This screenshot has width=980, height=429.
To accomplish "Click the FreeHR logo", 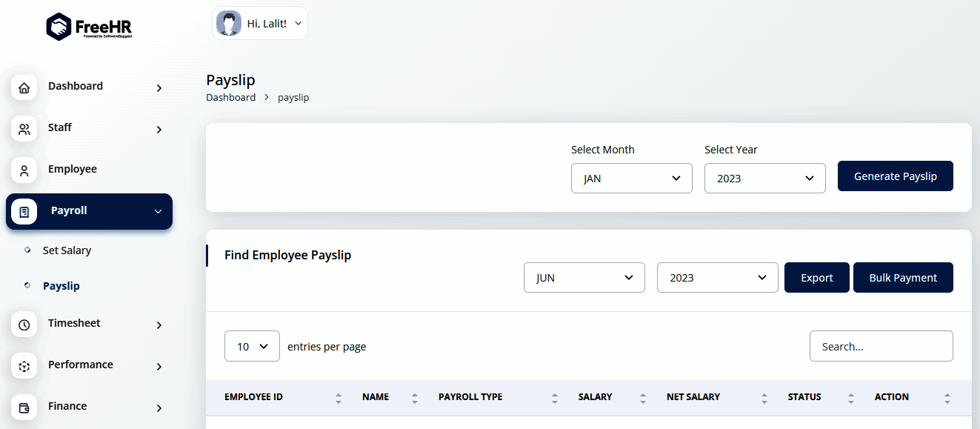I will tap(89, 27).
